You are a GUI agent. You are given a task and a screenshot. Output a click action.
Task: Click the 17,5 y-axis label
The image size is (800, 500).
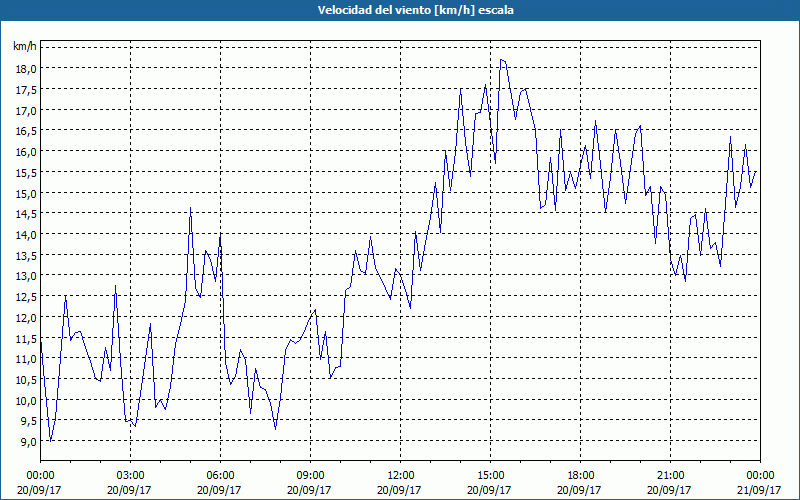point(25,90)
